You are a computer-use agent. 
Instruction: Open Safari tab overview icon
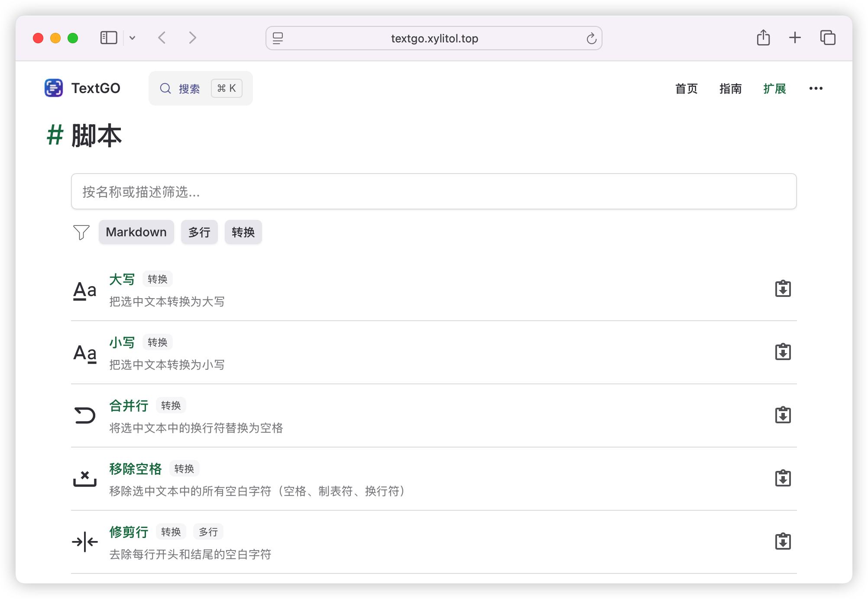pyautogui.click(x=827, y=38)
